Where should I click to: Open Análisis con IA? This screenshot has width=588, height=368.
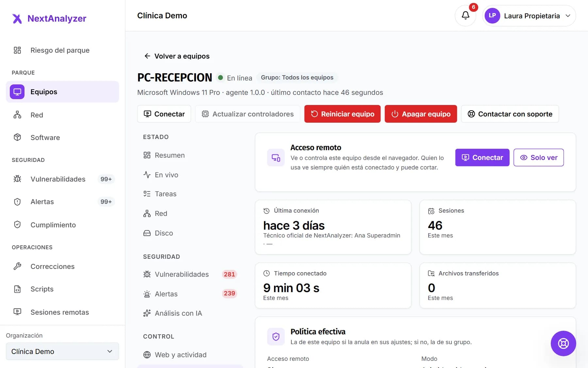point(190,313)
